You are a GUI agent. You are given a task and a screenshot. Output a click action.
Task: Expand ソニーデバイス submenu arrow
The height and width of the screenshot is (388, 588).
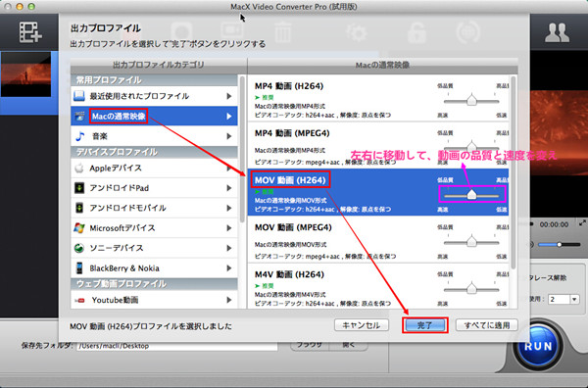pos(228,248)
